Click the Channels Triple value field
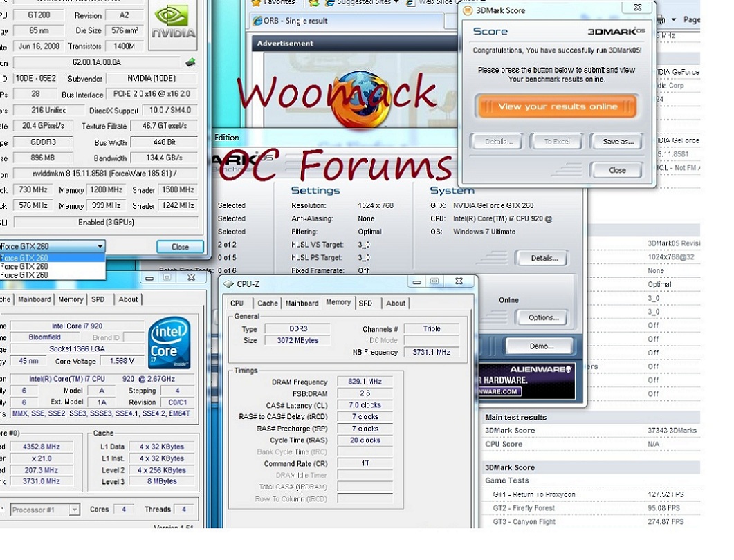Image resolution: width=734 pixels, height=560 pixels. click(431, 329)
